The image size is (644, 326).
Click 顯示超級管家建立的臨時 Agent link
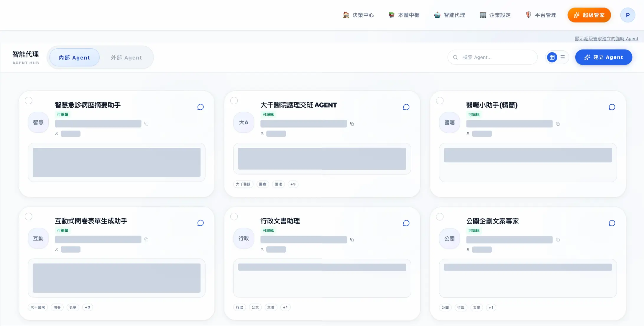(607, 39)
